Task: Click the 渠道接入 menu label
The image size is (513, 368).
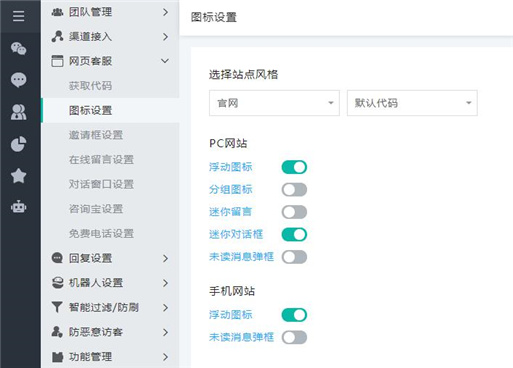Action: tap(90, 37)
